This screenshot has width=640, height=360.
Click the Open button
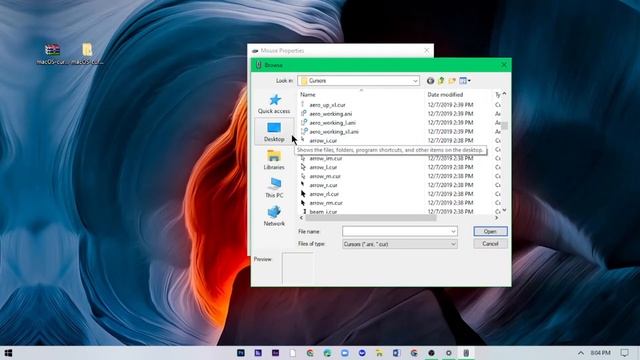[x=490, y=231]
